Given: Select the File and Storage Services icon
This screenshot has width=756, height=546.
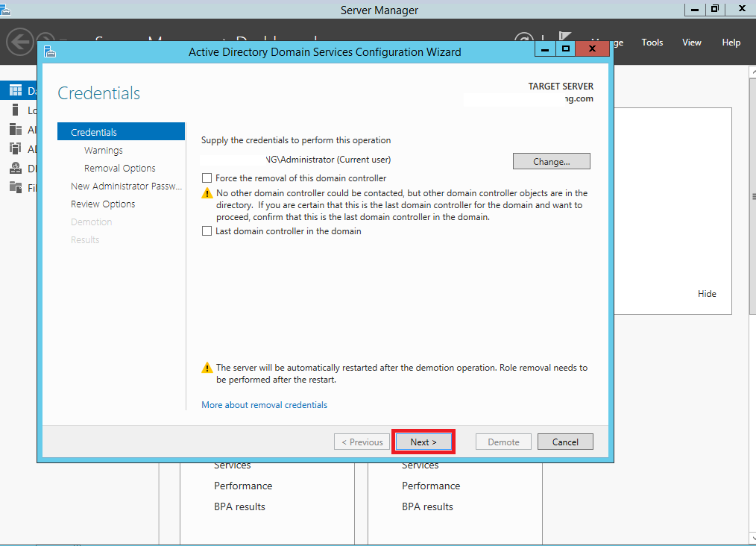Looking at the screenshot, I should (x=15, y=187).
